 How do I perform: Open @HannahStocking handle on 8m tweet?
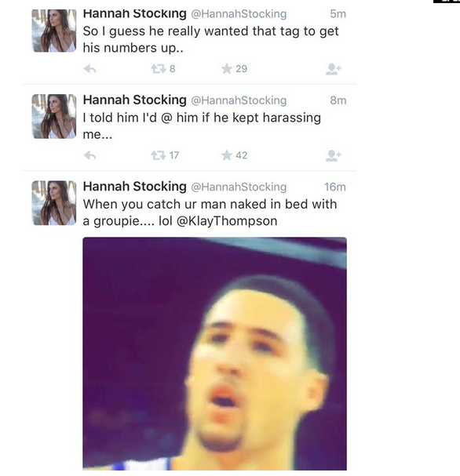(239, 100)
